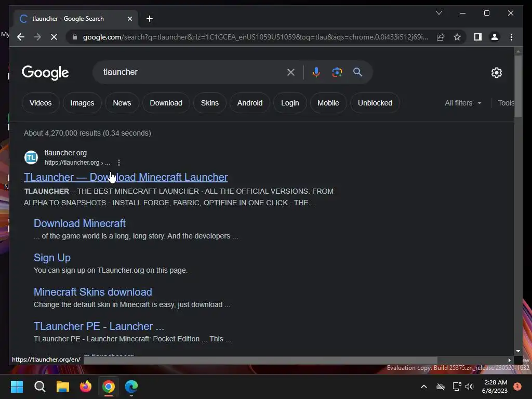Stop loading the page with X button
This screenshot has width=532, height=399.
click(x=54, y=37)
